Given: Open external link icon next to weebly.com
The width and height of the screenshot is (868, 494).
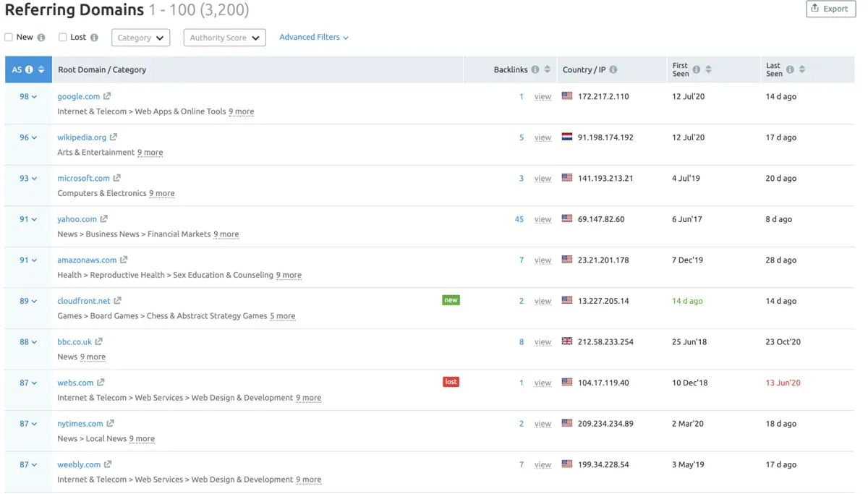Looking at the screenshot, I should [108, 464].
